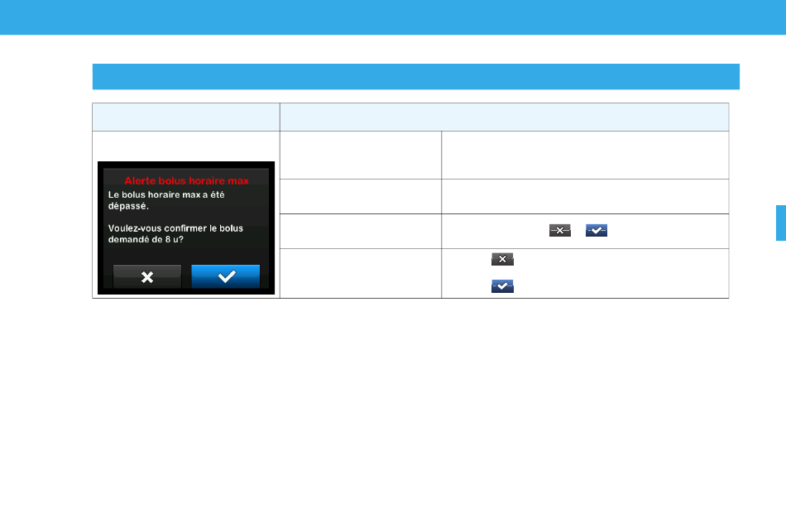
Task: Click empty middle-column cell in bottom table row
Action: (x=361, y=273)
